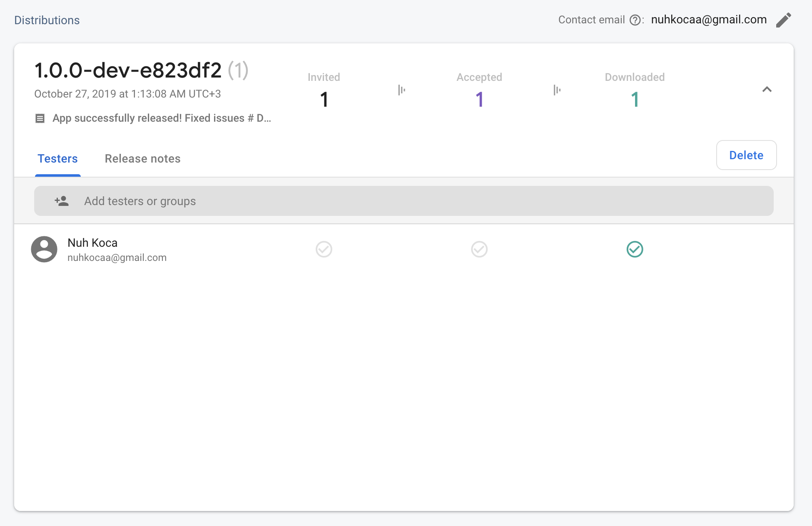This screenshot has height=526, width=812.
Task: Switch to the Testers tab
Action: pyautogui.click(x=57, y=159)
